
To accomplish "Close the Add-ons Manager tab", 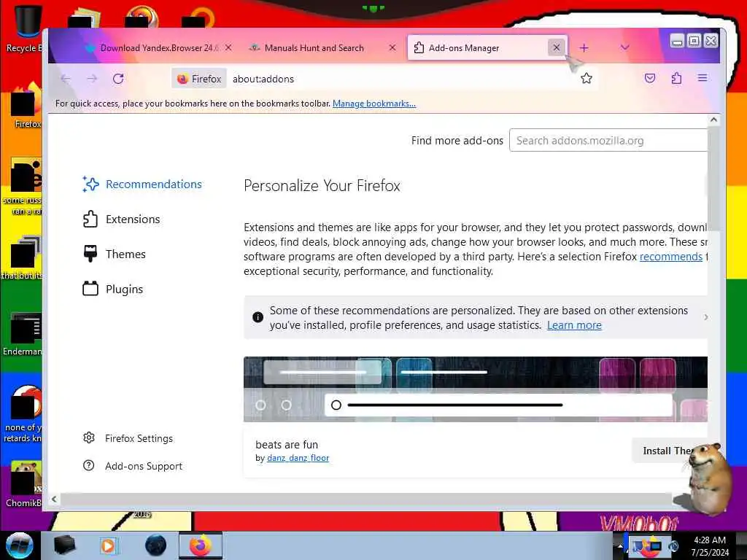I will (x=557, y=47).
